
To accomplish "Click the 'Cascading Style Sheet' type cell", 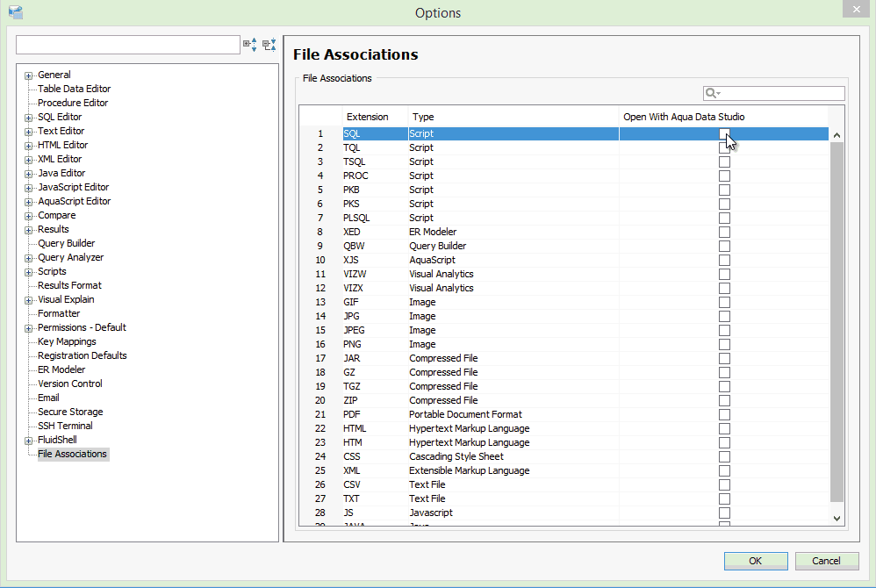I will [513, 456].
